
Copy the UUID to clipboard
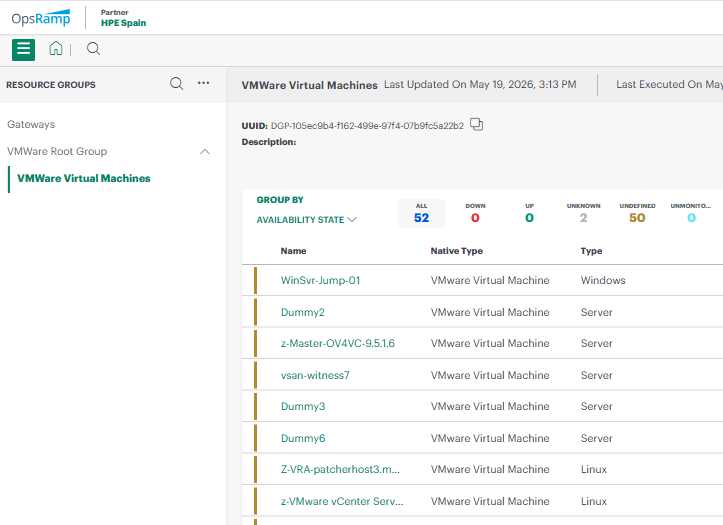476,124
